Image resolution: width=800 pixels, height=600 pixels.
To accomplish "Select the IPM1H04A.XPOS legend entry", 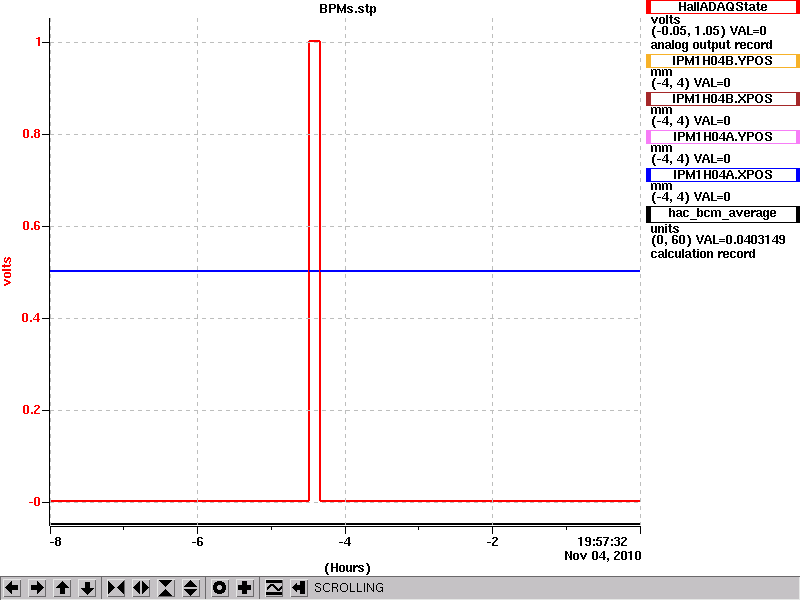I will pyautogui.click(x=722, y=175).
